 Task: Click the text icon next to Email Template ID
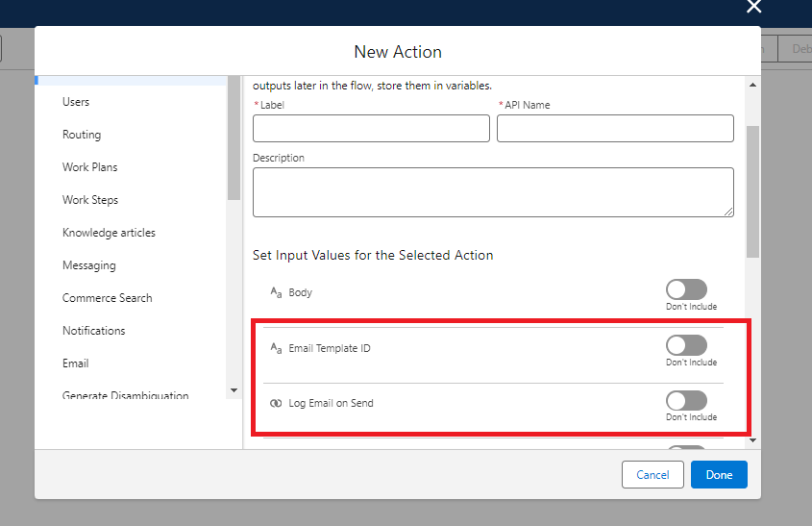coord(276,348)
